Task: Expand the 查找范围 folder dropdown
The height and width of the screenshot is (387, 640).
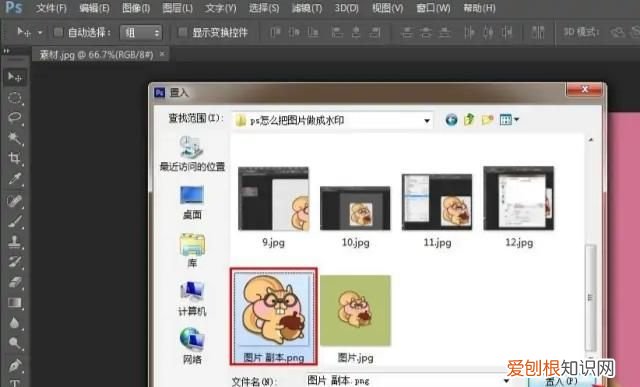Action: coord(427,120)
